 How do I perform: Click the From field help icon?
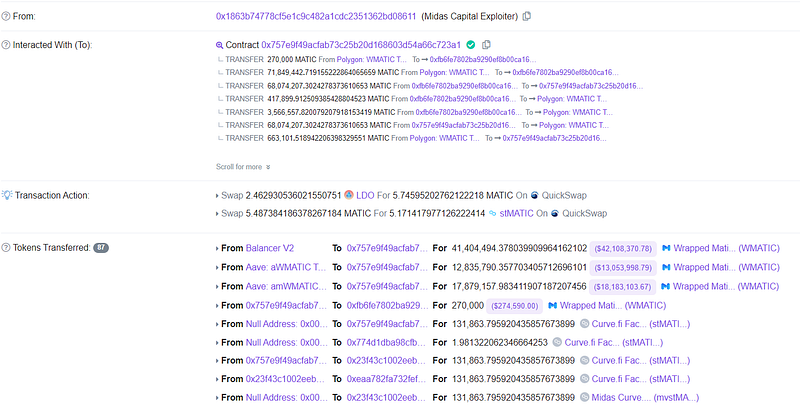click(6, 16)
